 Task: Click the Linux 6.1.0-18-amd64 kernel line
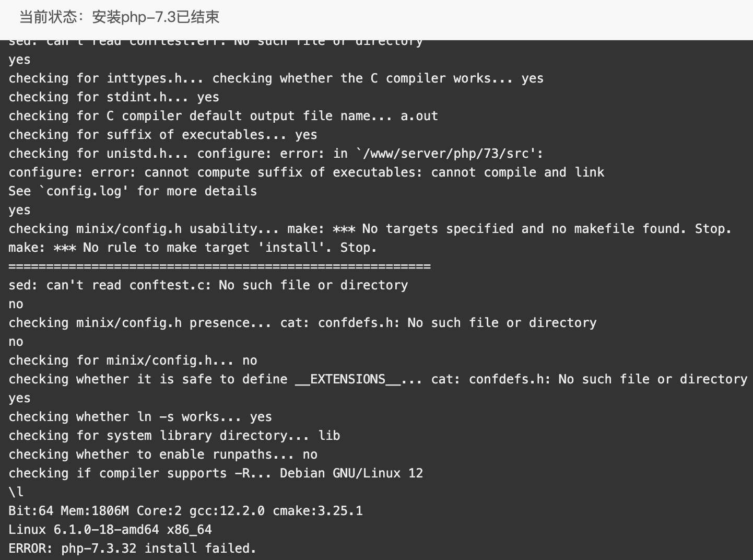110,530
